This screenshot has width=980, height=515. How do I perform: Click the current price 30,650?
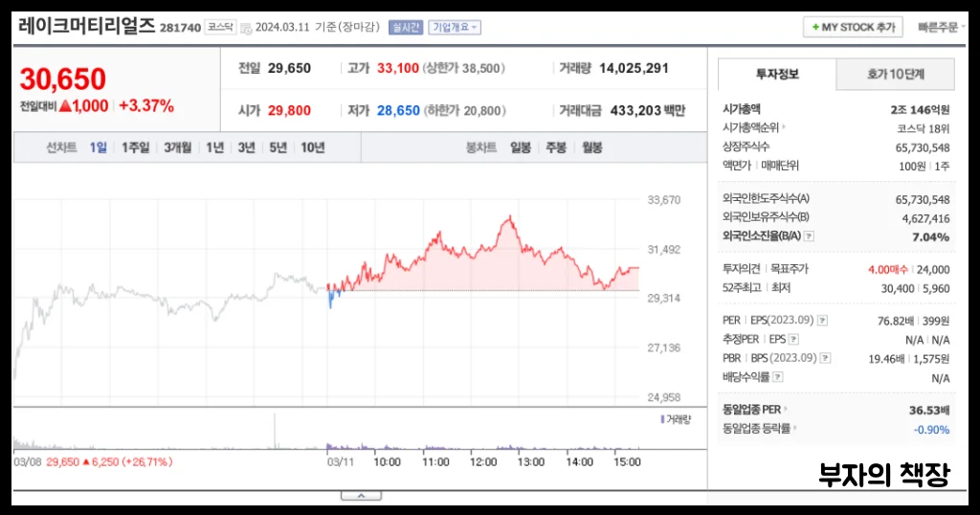pos(62,79)
